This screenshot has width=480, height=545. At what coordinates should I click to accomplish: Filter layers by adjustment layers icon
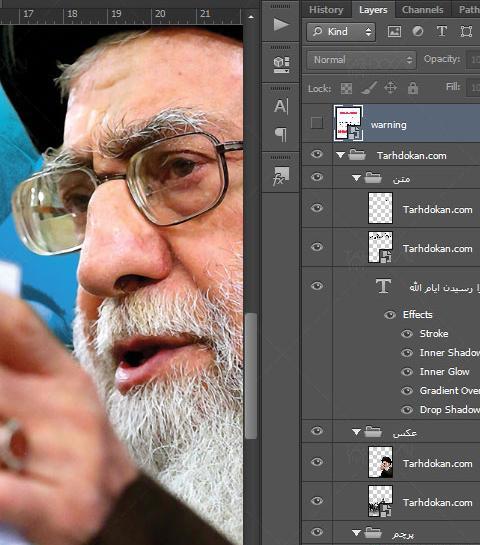coord(418,32)
